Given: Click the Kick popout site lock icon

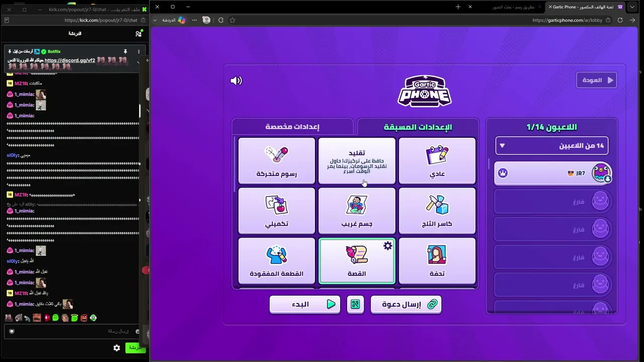Looking at the screenshot, I should (143, 20).
